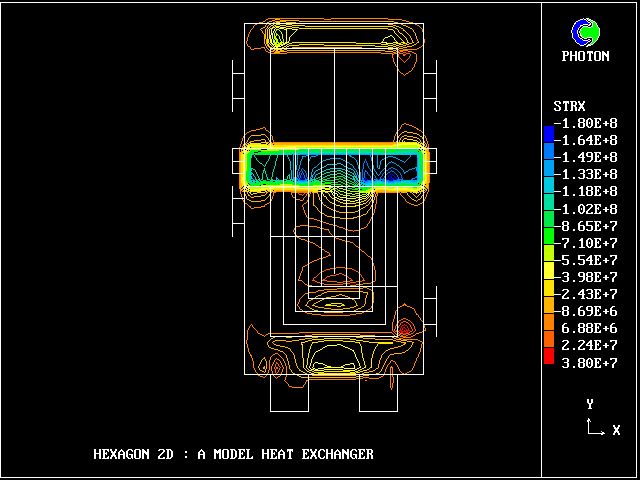Image resolution: width=640 pixels, height=480 pixels.
Task: Pick the -2.43E+7 legend entry
Action: [588, 294]
